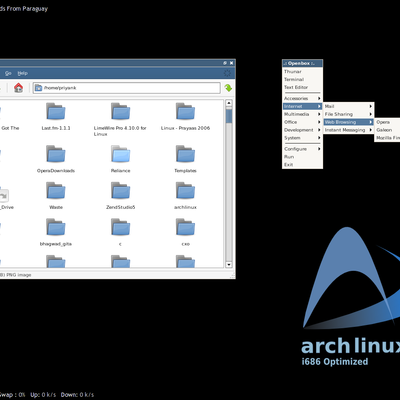The image size is (400, 400).
Task: Open the ZendStudio5 folder icon
Action: pos(120,190)
